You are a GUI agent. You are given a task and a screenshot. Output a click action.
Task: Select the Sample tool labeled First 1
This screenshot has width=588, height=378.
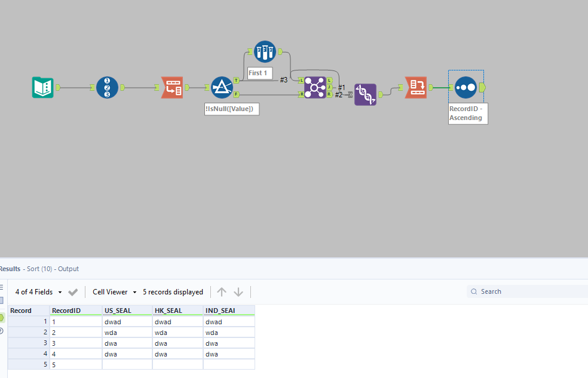coord(265,52)
